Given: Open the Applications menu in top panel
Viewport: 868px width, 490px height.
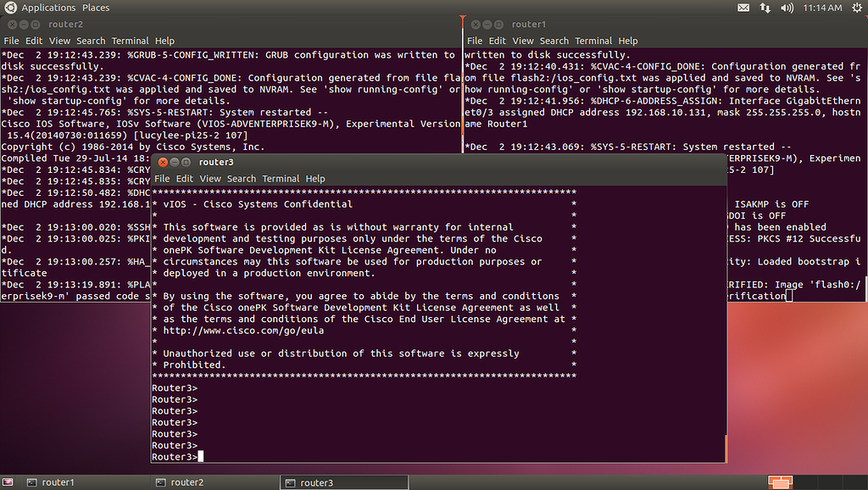Looking at the screenshot, I should pos(48,8).
